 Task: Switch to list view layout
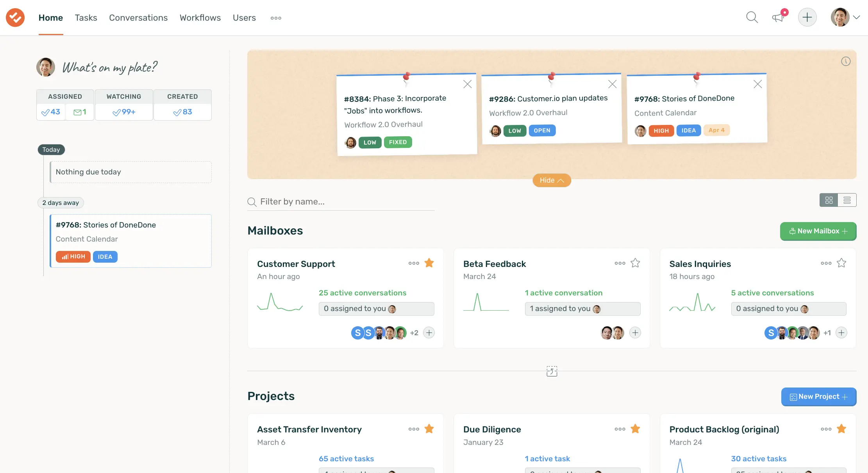tap(847, 200)
